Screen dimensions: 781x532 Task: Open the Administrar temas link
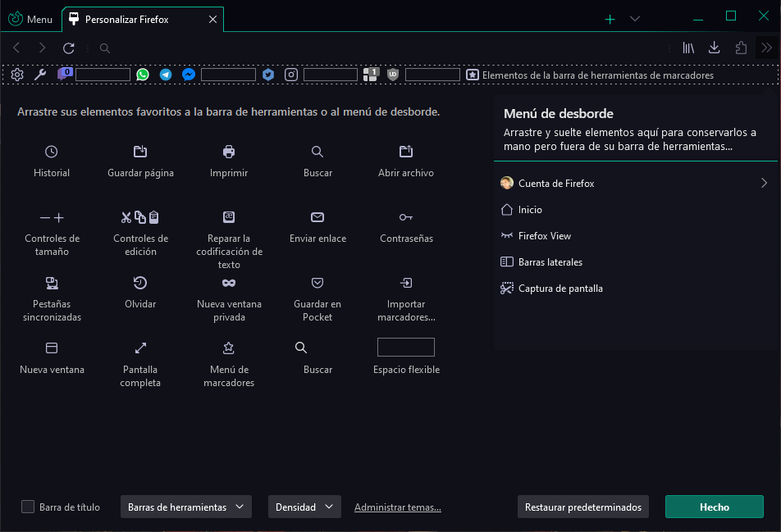coord(397,507)
